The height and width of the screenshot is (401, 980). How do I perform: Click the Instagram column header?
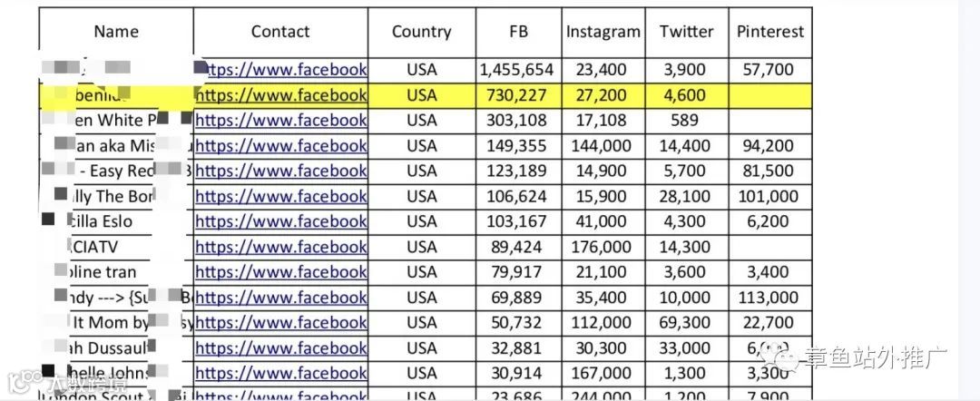pos(603,32)
